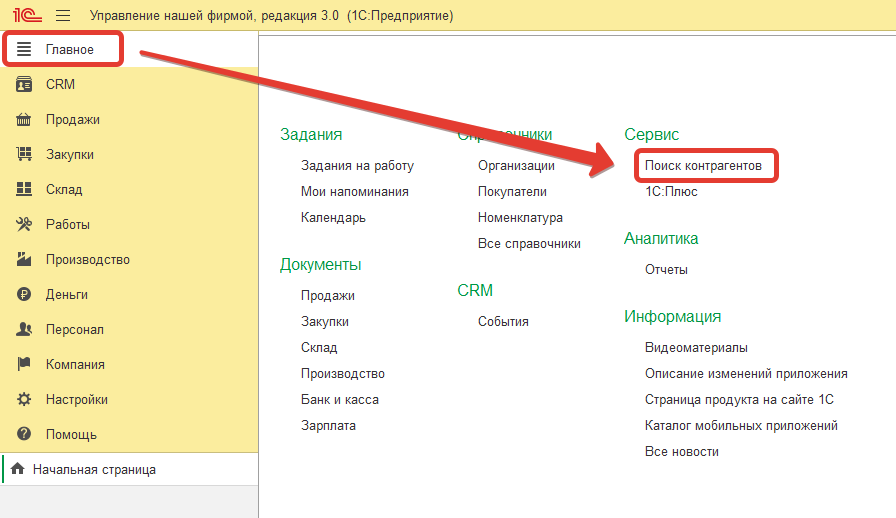This screenshot has width=896, height=518.
Task: Click the Главное section list icon
Action: pos(23,49)
